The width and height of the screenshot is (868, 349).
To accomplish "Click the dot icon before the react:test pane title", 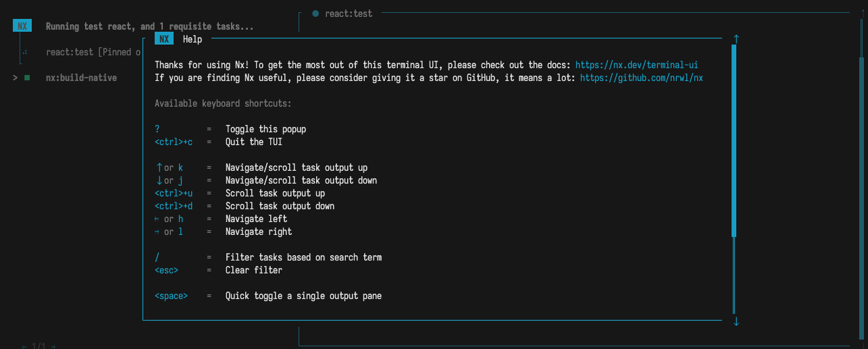I will click(x=315, y=14).
